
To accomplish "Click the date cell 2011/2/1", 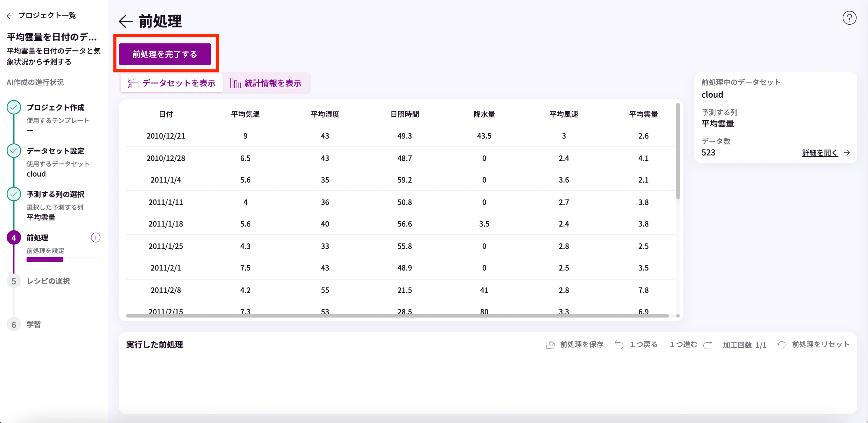I will [x=166, y=268].
